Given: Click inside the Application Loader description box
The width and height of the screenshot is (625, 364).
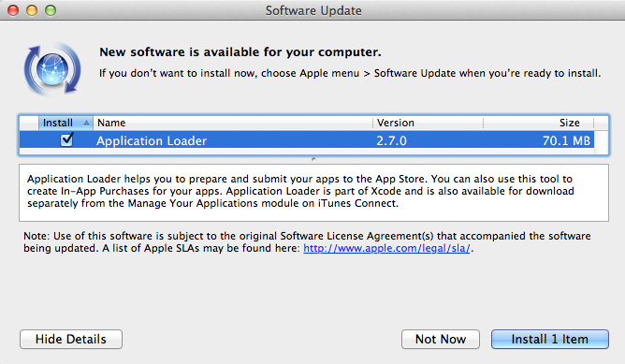Looking at the screenshot, I should 313,193.
